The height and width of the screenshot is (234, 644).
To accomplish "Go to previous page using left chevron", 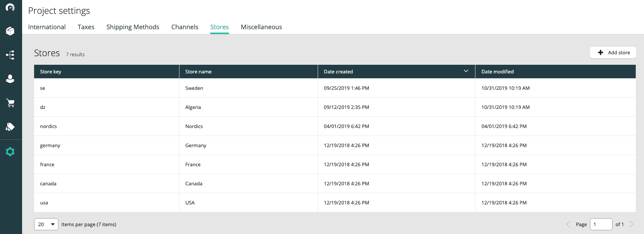I will 568,224.
